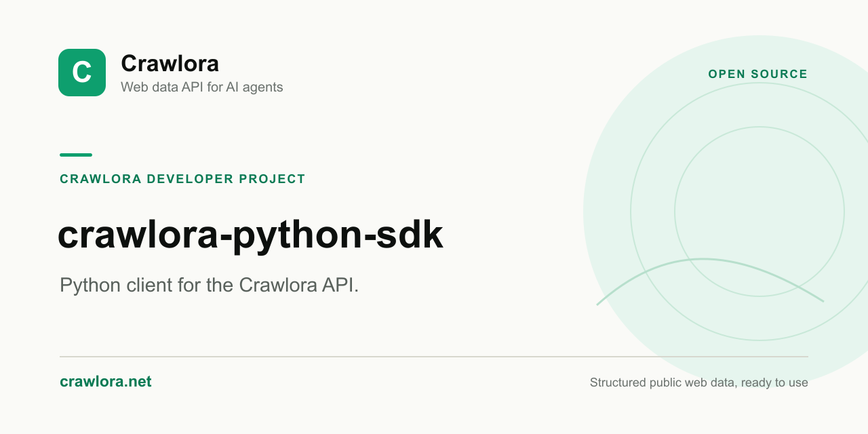Select the tagline 'Web data API for AI agents'
This screenshot has width=868, height=434.
click(x=201, y=87)
